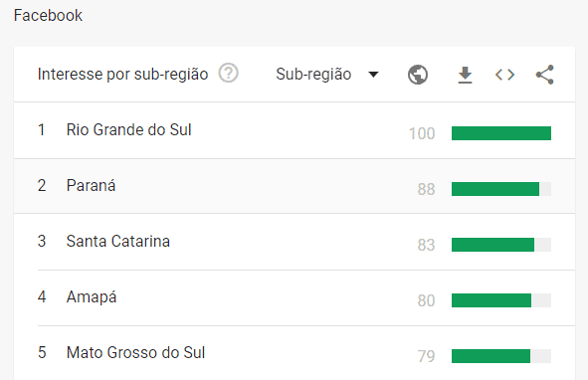Click the green interest bar for Paraná

pos(495,189)
